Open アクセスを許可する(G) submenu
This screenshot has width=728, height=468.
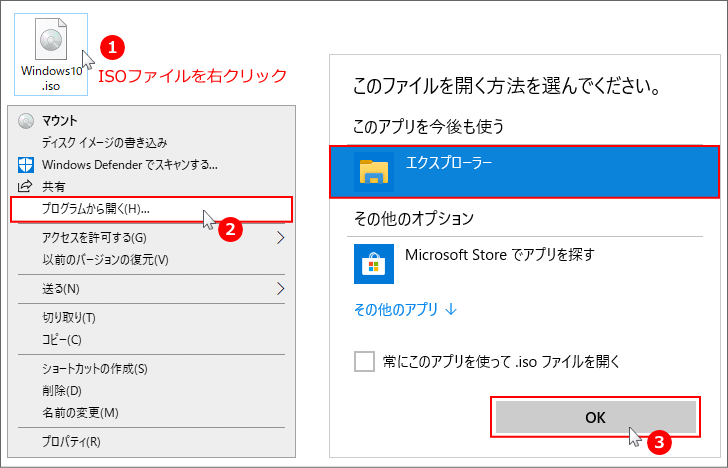tap(152, 238)
